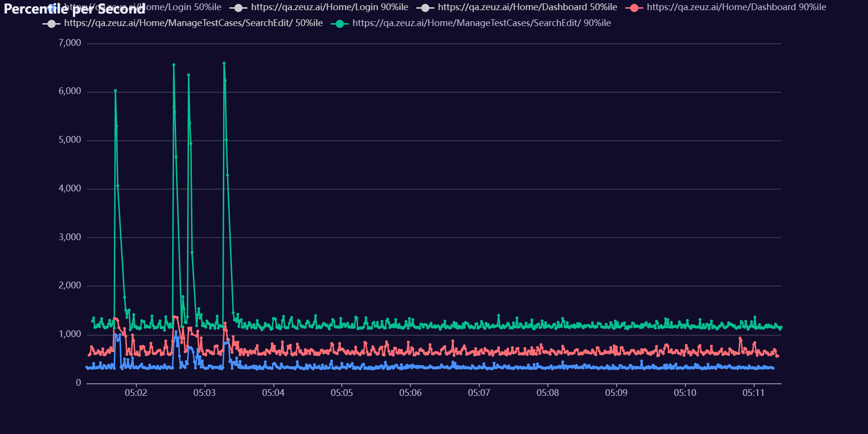Click the 4,000 y-axis label
The image size is (868, 434).
70,189
